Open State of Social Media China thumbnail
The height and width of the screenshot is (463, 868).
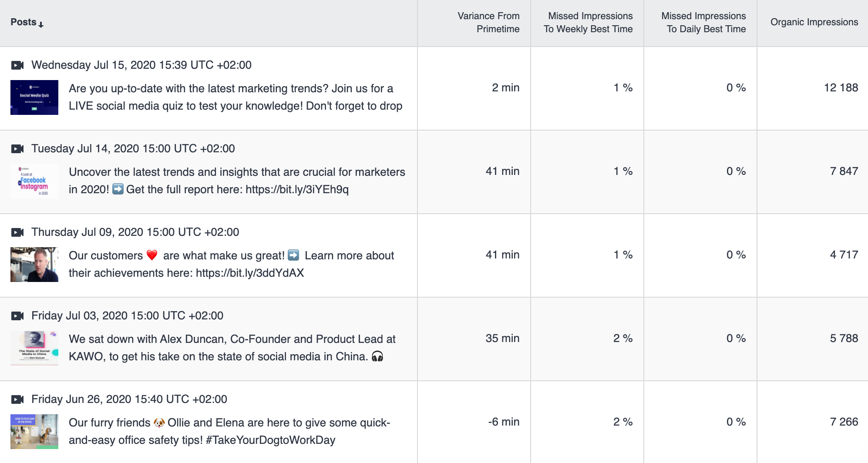[34, 348]
